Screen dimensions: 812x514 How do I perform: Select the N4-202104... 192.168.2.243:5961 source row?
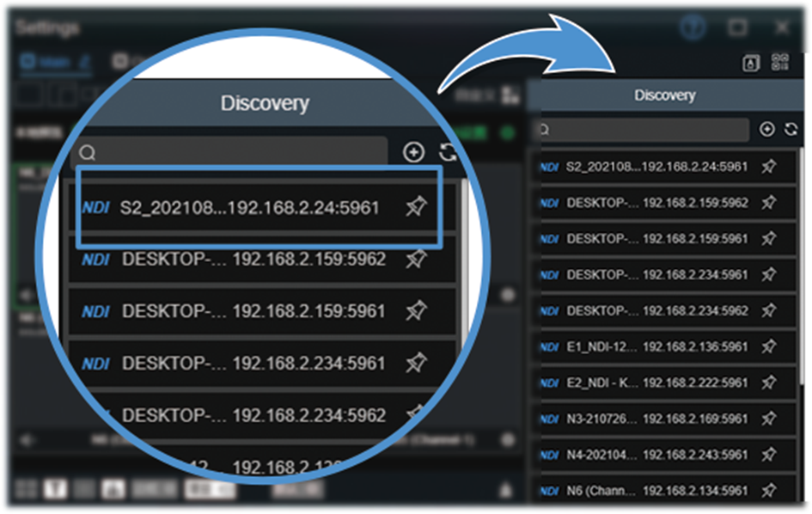point(665,455)
